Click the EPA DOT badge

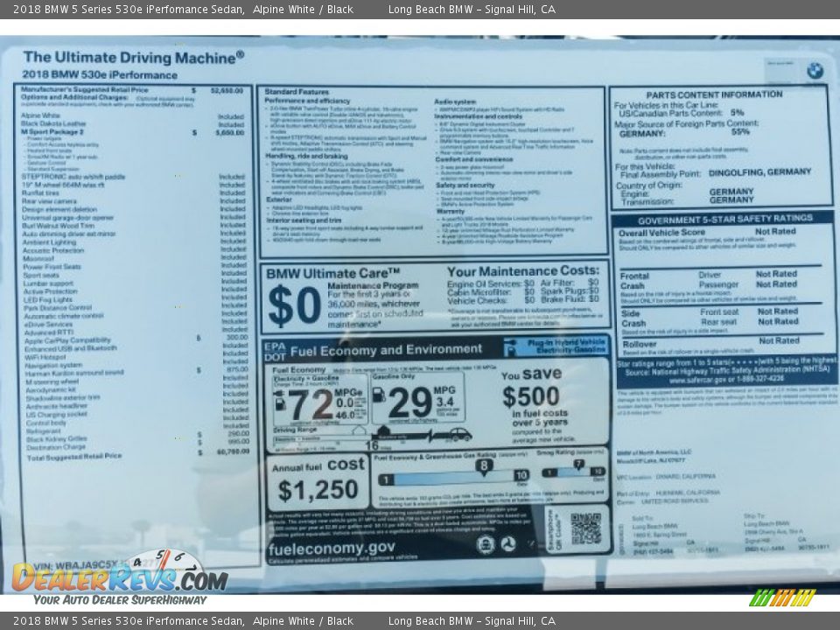click(275, 351)
